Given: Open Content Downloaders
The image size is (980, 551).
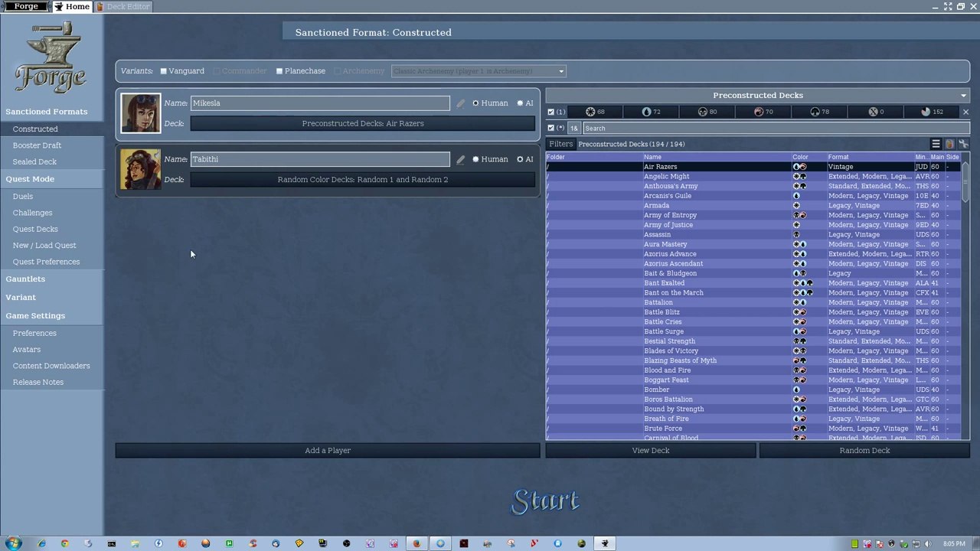Looking at the screenshot, I should coord(51,366).
